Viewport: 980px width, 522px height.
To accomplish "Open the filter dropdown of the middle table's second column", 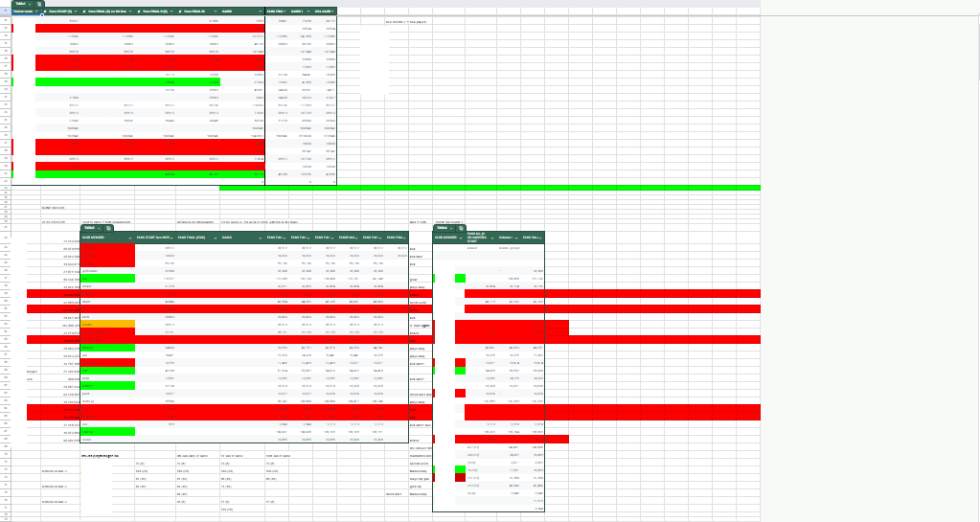I will tap(171, 238).
